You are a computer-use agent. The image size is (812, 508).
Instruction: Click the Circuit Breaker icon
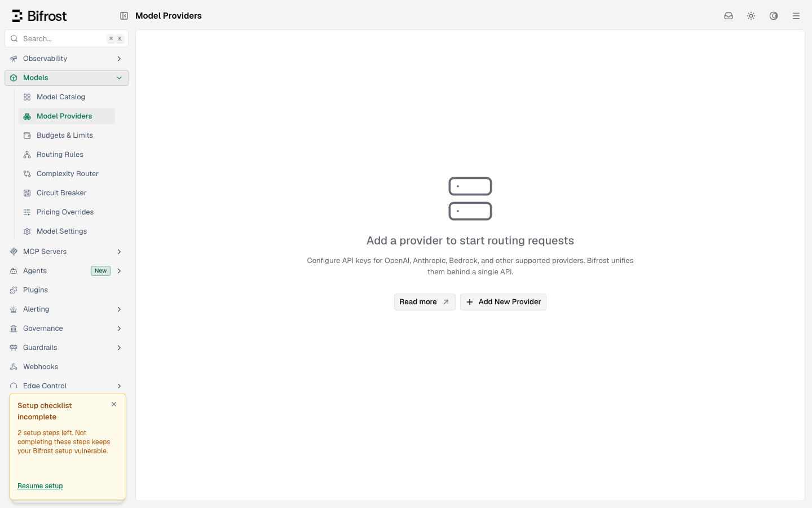point(27,193)
